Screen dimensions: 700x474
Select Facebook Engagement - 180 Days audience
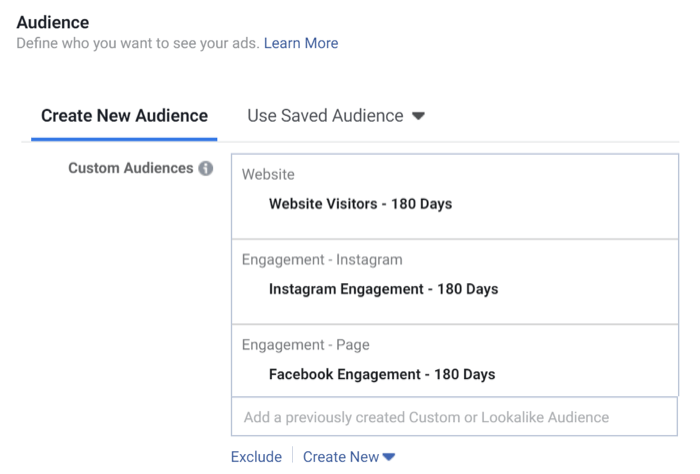382,374
